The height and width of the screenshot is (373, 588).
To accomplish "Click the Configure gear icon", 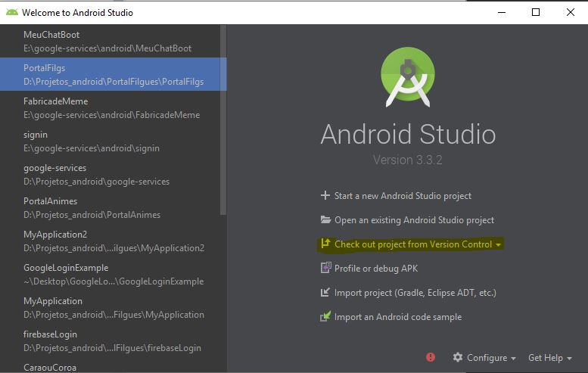I will click(x=458, y=357).
